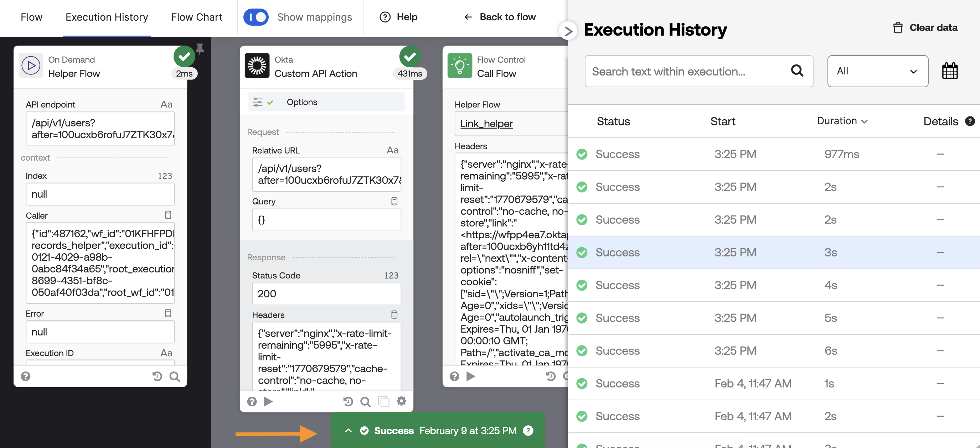Click history icon on Helper Flow card footer

[157, 376]
